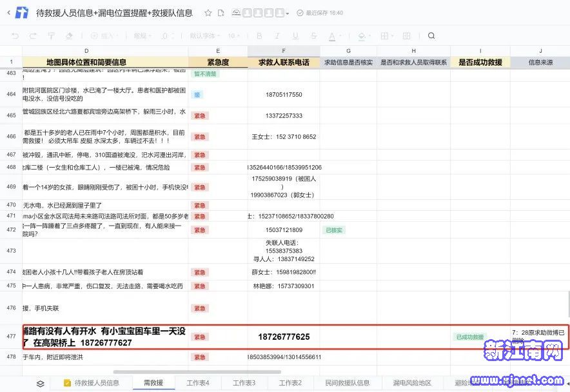Click phone cell 13372257333
This screenshot has height=392, width=570.
click(x=284, y=115)
